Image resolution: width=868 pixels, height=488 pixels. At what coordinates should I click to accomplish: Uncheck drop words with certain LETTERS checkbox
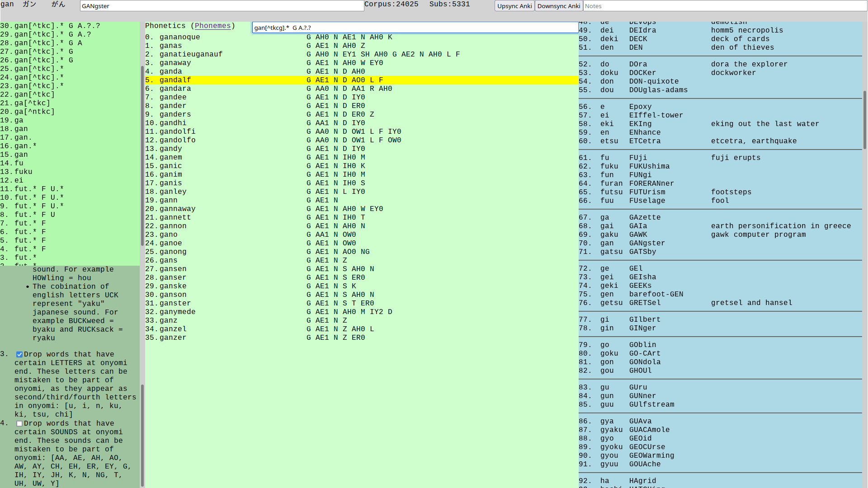click(19, 355)
